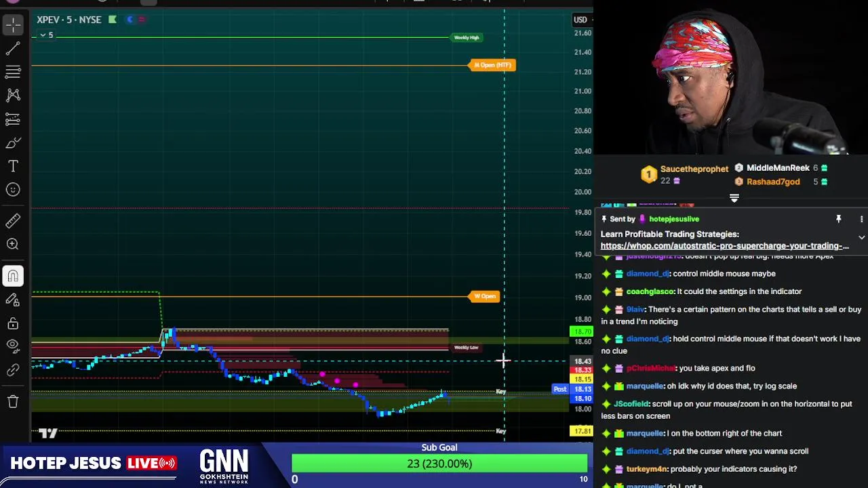Click the gold rank 1 badge
868x488 pixels.
coord(648,175)
